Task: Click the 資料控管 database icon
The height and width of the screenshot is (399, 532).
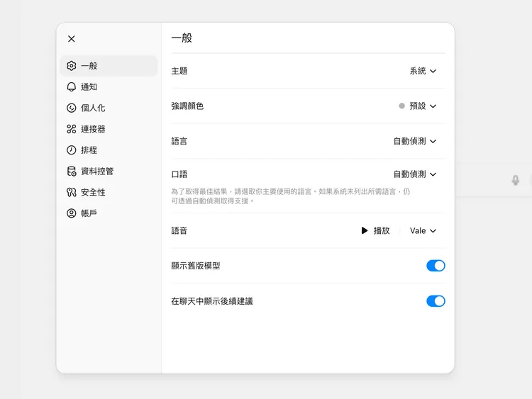Action: [71, 172]
